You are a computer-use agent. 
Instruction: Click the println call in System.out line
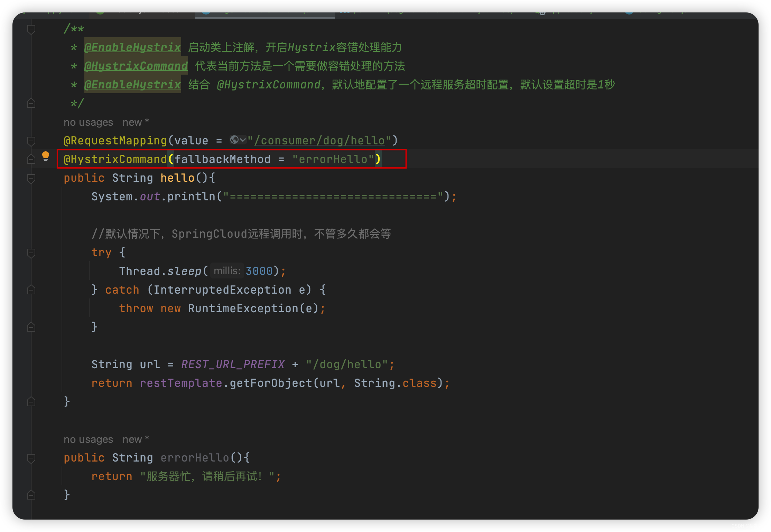tap(191, 197)
